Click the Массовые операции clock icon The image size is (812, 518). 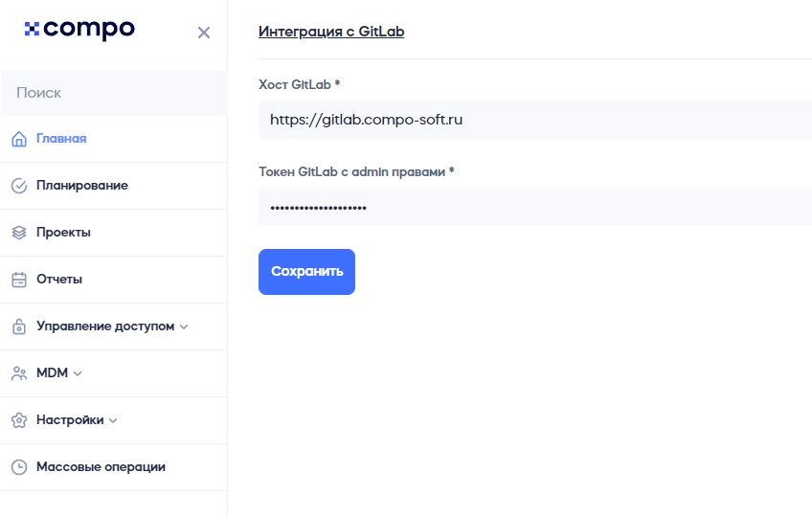tap(19, 467)
